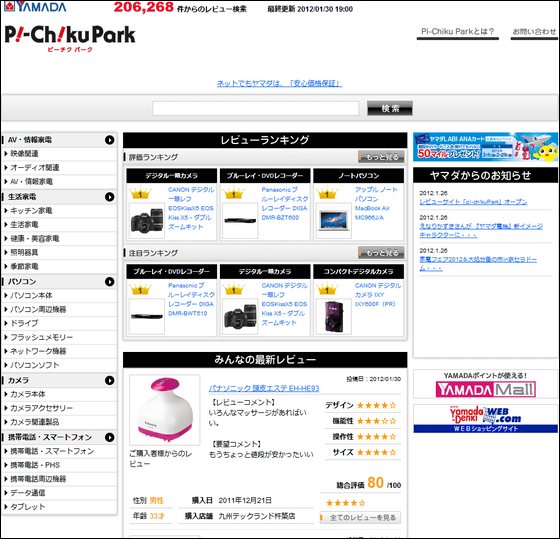Click 全てのレビューを見る button
Image resolution: width=560 pixels, height=539 pixels.
point(360,518)
